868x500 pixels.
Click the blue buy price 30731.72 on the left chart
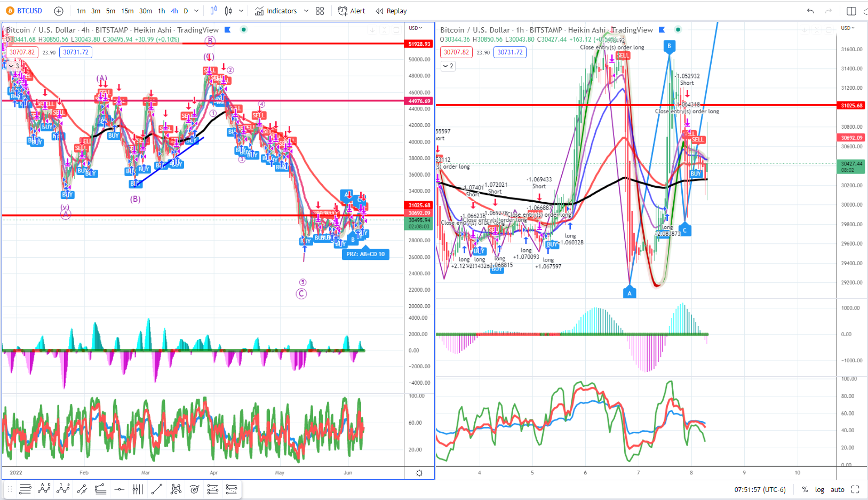coord(76,52)
